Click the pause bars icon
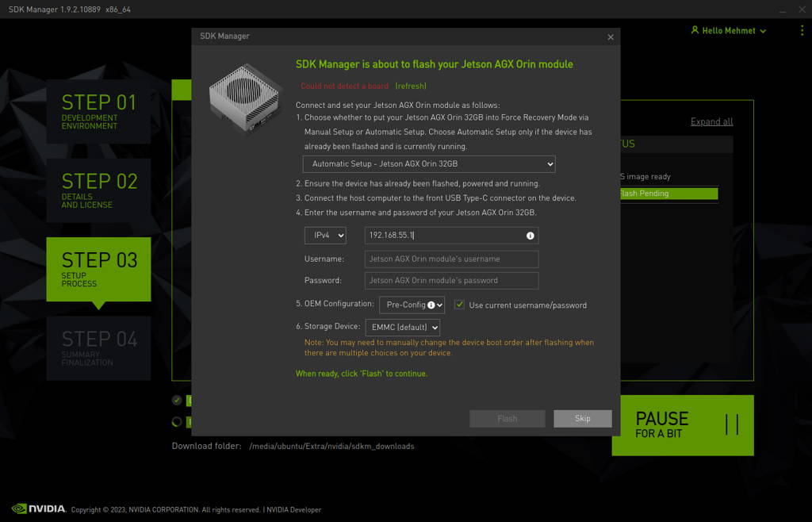 click(732, 424)
